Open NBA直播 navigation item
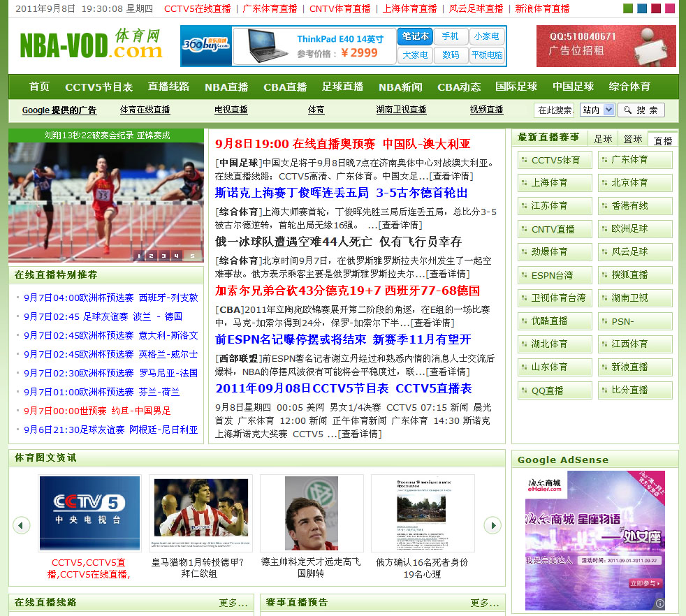The height and width of the screenshot is (616, 686). [x=226, y=87]
